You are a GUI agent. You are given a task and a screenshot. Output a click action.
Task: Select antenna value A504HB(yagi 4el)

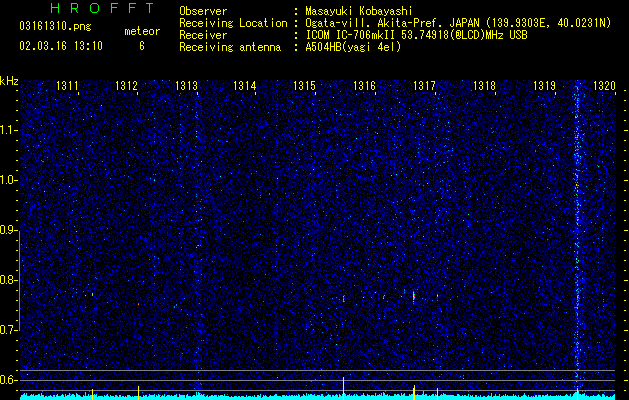pyautogui.click(x=353, y=47)
